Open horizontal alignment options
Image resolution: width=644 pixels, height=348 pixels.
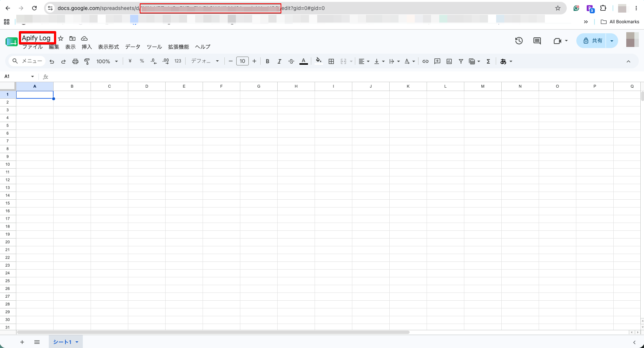(x=364, y=61)
